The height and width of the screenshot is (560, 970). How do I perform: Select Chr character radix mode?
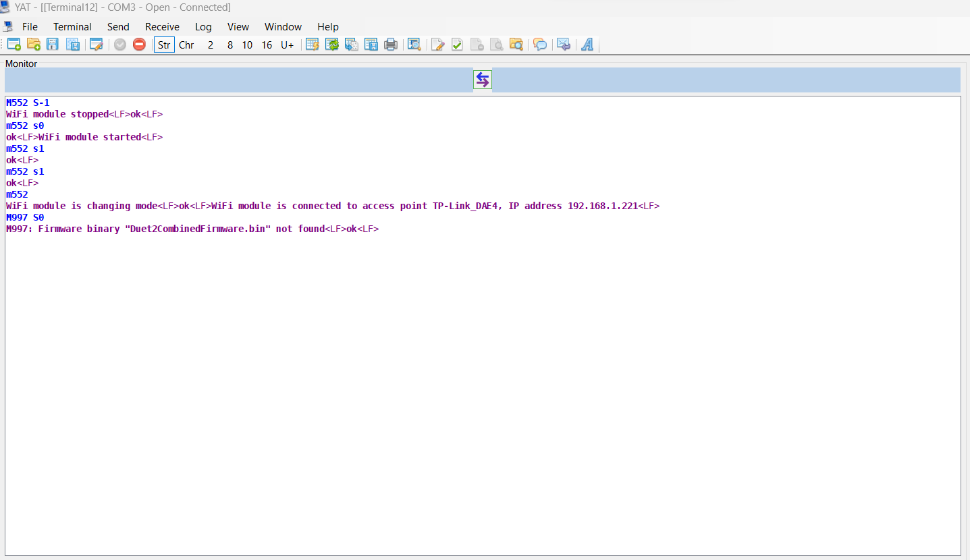coord(186,45)
